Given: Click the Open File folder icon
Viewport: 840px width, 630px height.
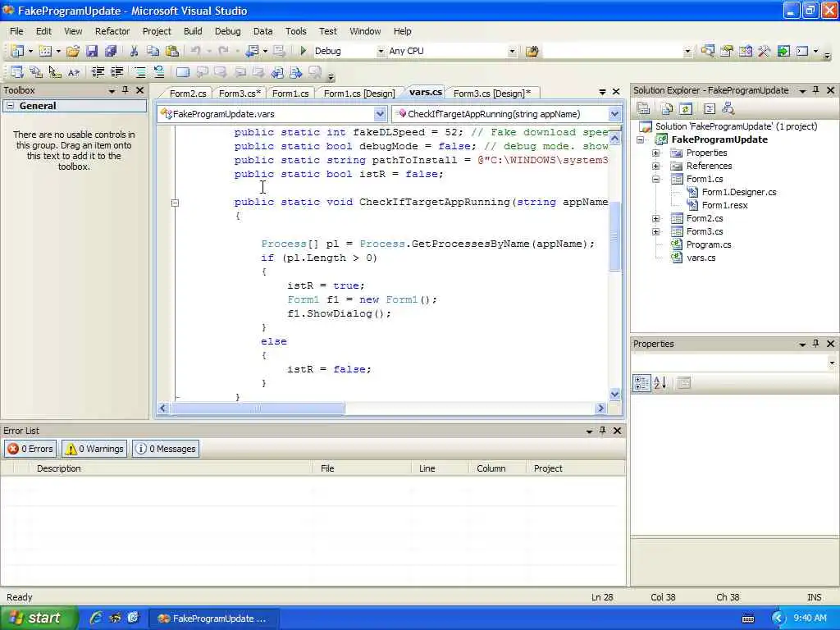Looking at the screenshot, I should tap(73, 51).
